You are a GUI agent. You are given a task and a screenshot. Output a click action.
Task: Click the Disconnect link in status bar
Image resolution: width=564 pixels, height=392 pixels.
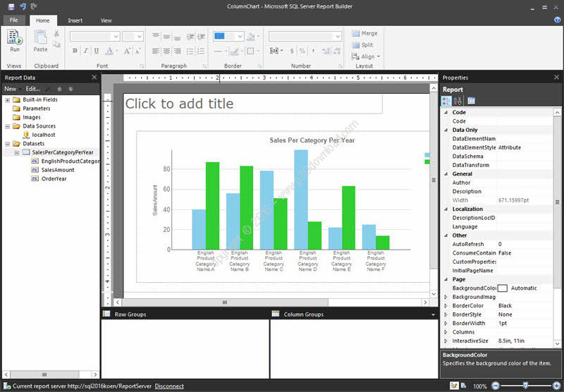(169, 386)
